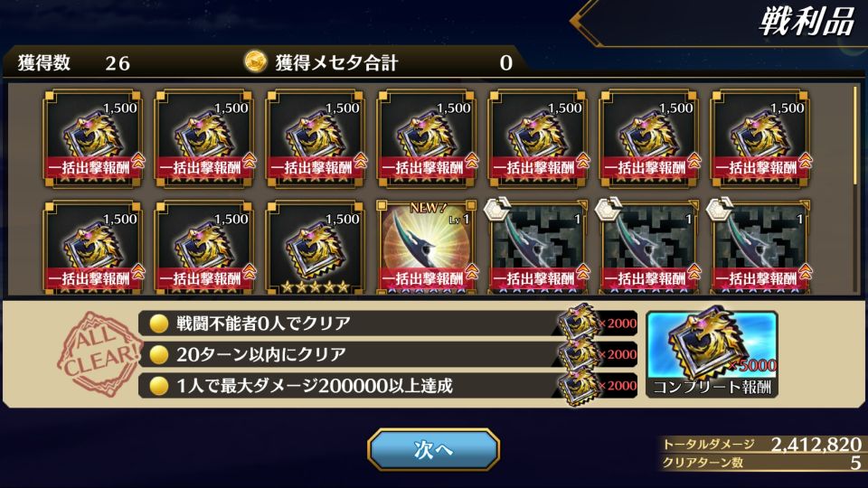Select the five-star badge without 一括出撃報酬 banner
The image size is (868, 488).
click(x=315, y=247)
